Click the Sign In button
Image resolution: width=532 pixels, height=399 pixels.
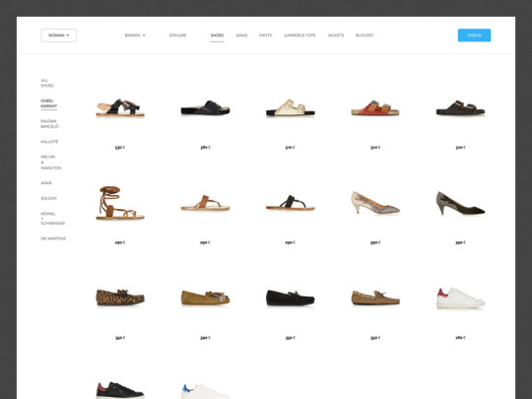pyautogui.click(x=474, y=35)
